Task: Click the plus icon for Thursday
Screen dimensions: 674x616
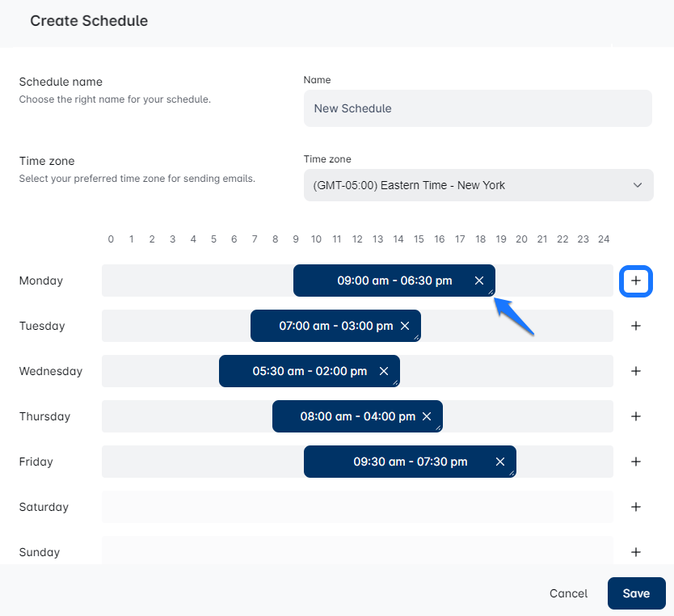Action: click(636, 416)
